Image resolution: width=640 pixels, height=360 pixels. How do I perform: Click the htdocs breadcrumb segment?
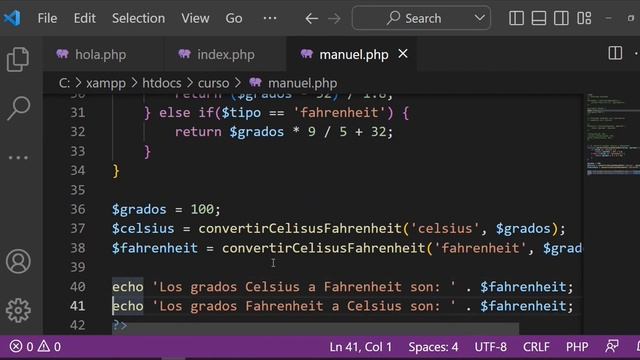[162, 83]
